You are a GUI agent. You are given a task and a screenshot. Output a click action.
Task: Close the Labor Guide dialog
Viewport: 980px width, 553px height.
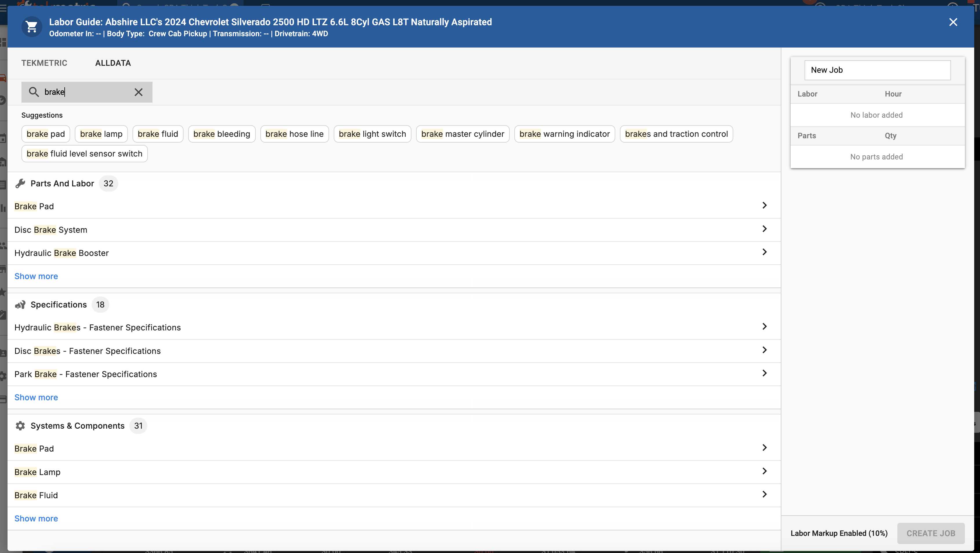click(953, 22)
